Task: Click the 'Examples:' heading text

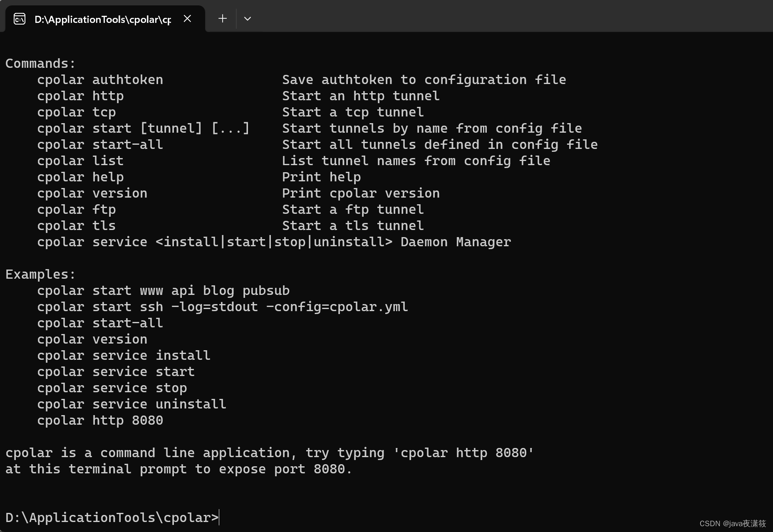Action: 40,275
